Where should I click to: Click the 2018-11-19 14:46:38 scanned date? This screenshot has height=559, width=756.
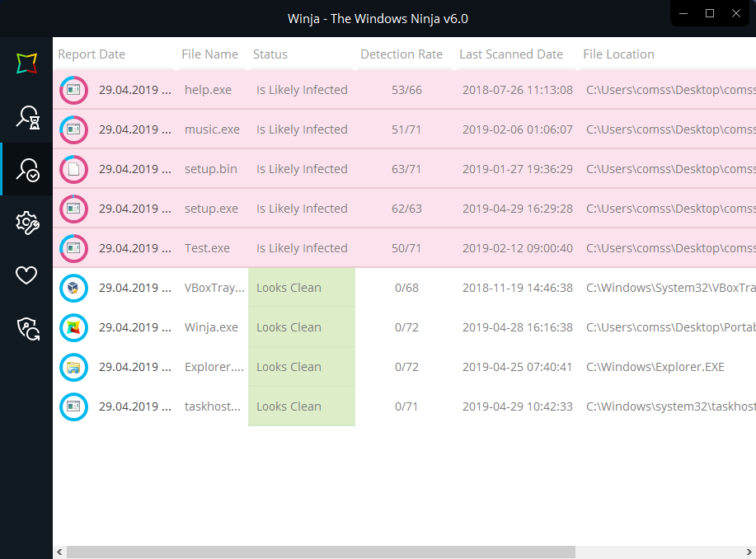click(x=518, y=288)
